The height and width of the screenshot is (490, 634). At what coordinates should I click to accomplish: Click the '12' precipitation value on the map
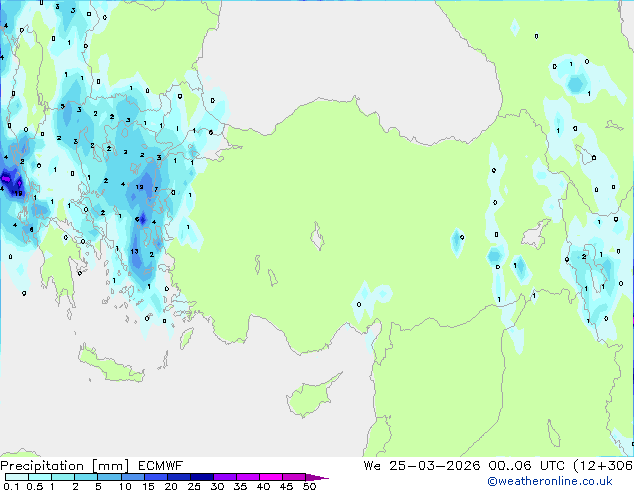pos(139,187)
